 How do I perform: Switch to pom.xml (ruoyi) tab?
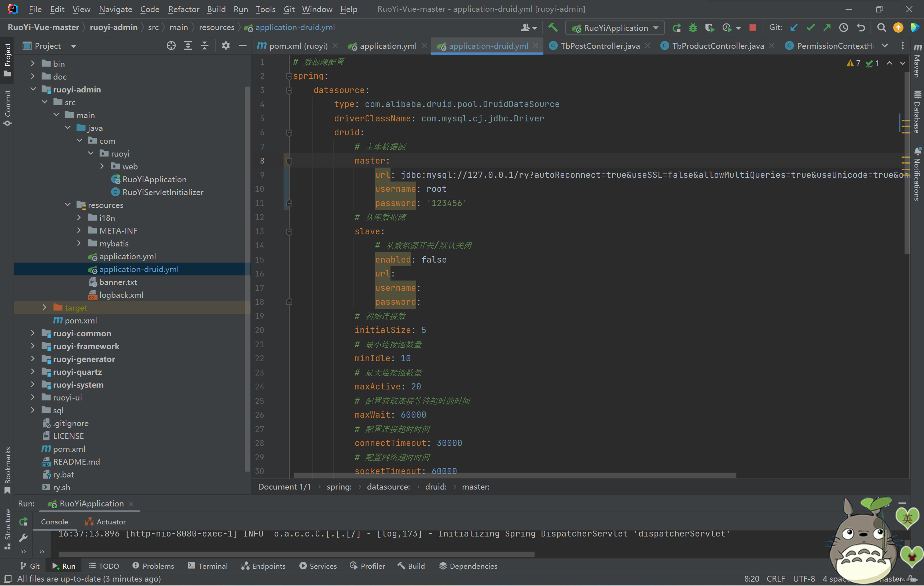(298, 46)
